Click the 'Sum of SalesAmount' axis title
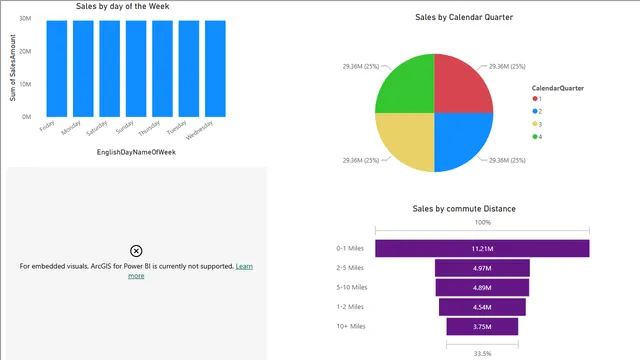640x360 pixels. (x=13, y=68)
